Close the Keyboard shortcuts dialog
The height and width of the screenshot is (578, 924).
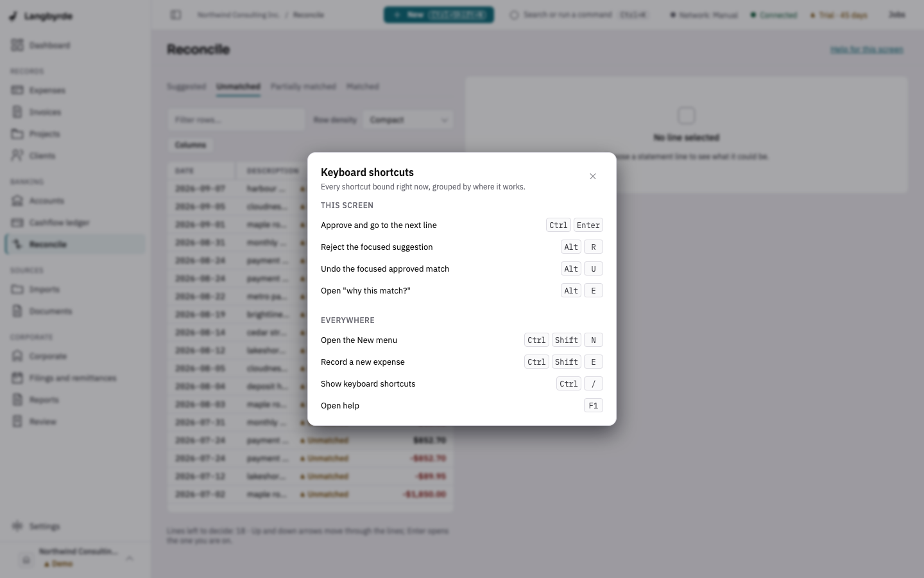pyautogui.click(x=593, y=176)
